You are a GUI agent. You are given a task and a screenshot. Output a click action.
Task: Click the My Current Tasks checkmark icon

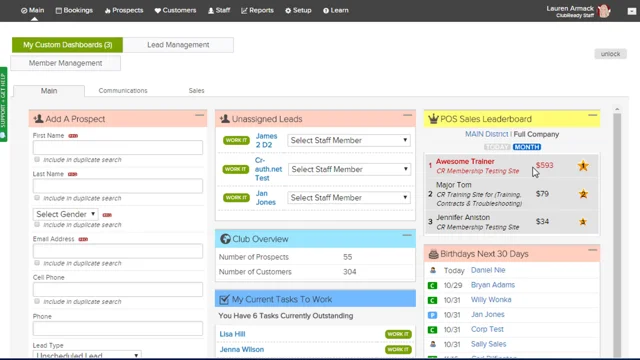[224, 300]
